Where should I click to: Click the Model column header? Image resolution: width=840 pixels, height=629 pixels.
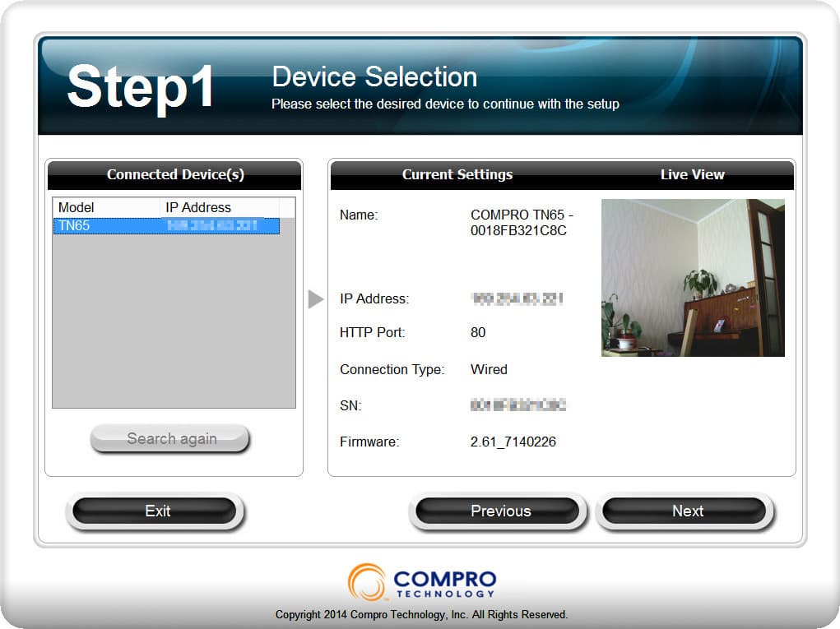pyautogui.click(x=106, y=207)
